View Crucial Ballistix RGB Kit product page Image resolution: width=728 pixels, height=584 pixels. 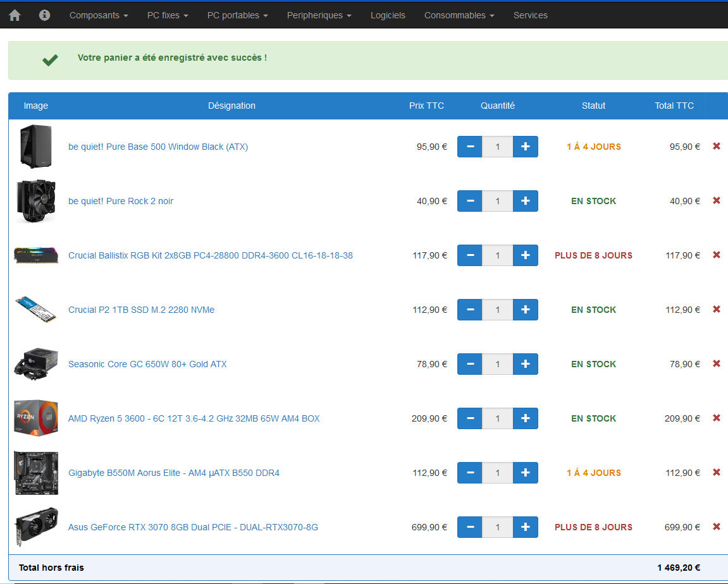(211, 255)
